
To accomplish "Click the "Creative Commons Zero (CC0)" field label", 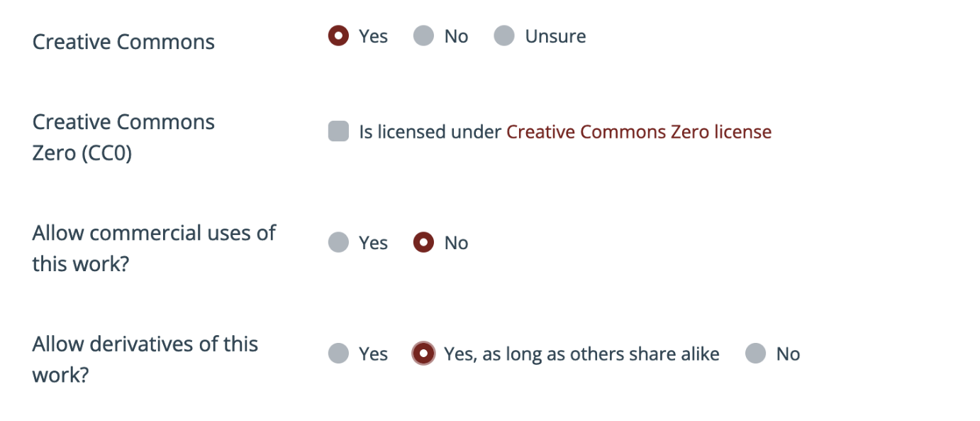I will pos(123,137).
